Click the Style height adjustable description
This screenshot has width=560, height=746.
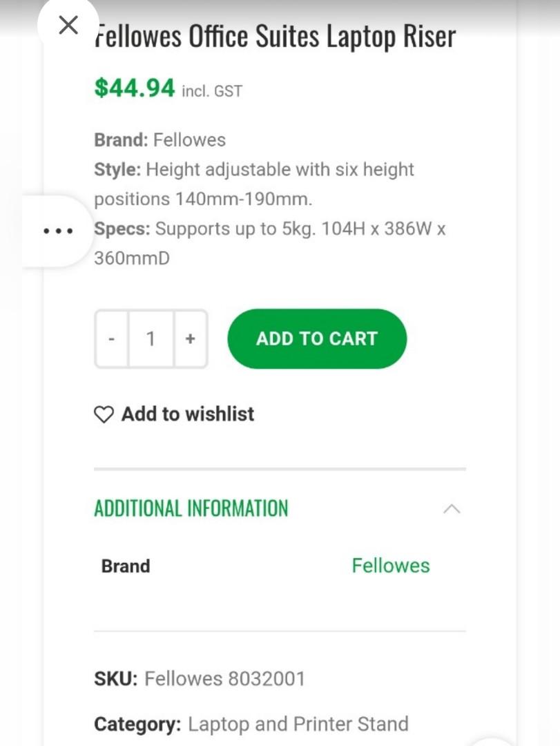[x=254, y=184]
